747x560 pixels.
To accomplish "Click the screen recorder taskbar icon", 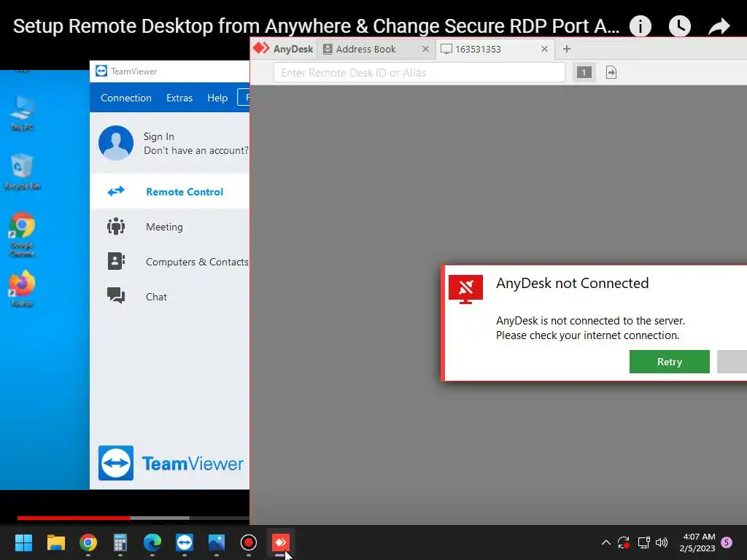I will coord(248,542).
